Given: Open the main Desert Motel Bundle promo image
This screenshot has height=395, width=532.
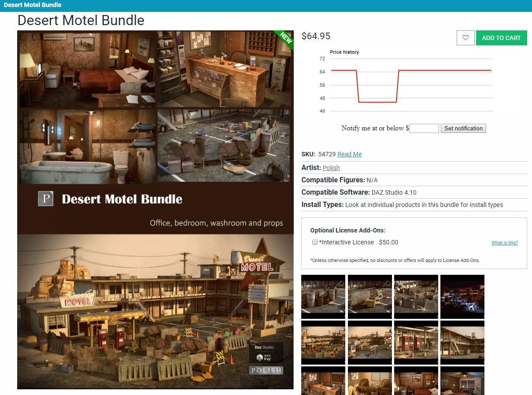Looking at the screenshot, I should click(155, 210).
